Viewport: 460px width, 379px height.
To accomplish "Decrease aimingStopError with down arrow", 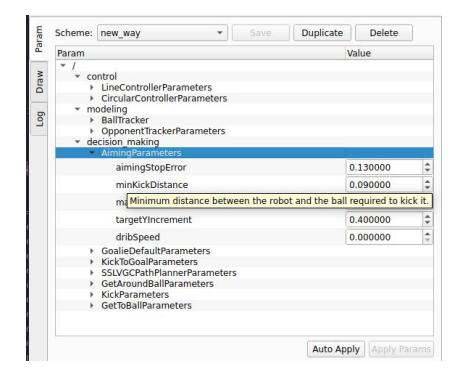I will pyautogui.click(x=427, y=171).
